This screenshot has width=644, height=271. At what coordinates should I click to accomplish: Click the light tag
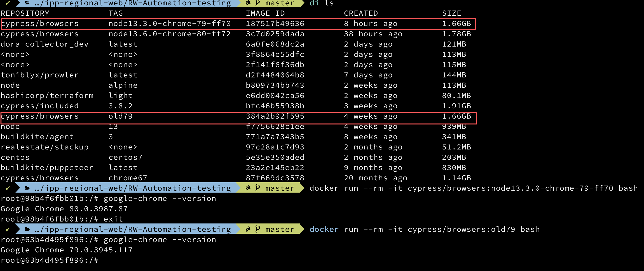[120, 95]
